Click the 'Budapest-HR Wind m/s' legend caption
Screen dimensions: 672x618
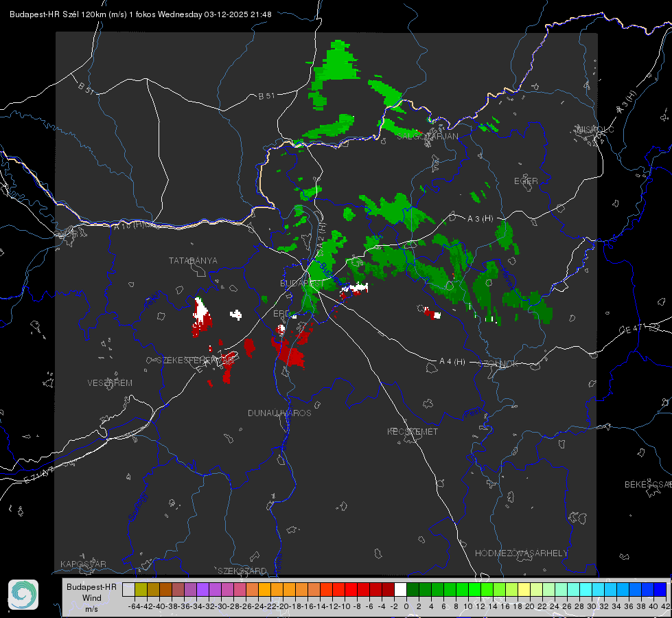pyautogui.click(x=92, y=598)
